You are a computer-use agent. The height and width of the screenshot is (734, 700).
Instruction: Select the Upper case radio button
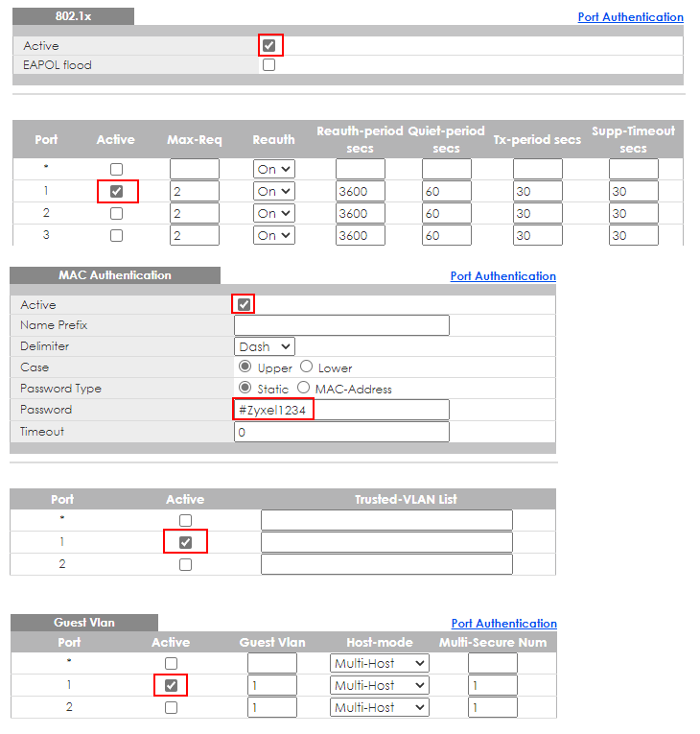click(x=245, y=367)
